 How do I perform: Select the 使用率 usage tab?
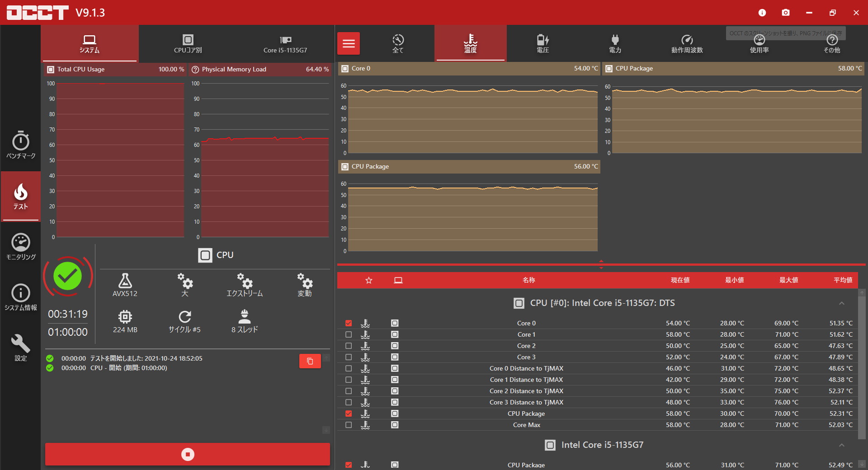pyautogui.click(x=759, y=43)
